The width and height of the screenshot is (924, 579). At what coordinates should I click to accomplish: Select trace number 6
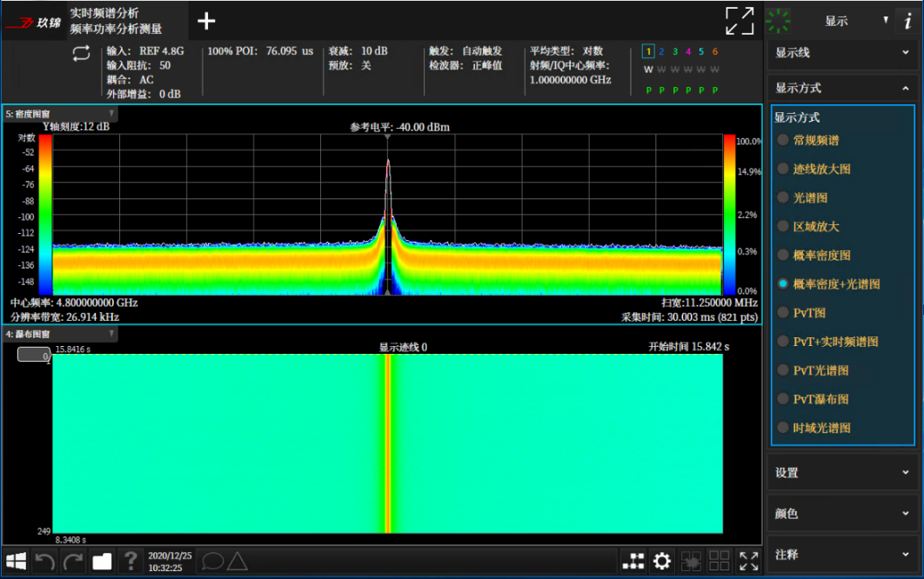715,52
